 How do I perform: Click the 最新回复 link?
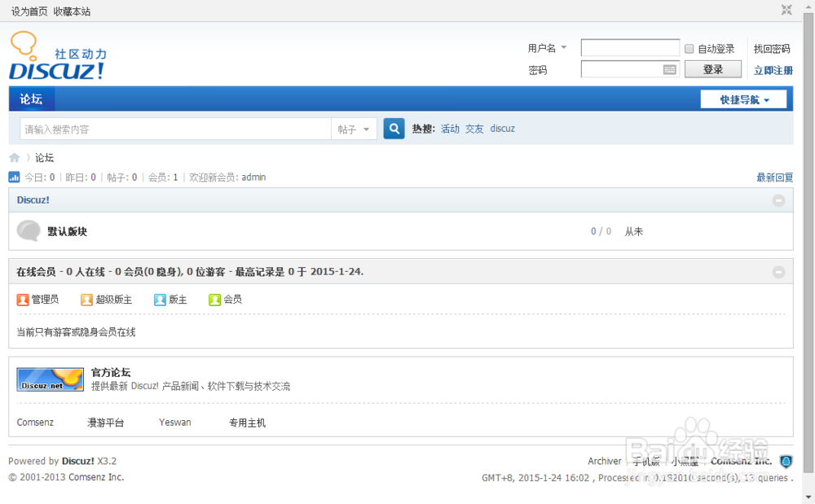coord(774,177)
